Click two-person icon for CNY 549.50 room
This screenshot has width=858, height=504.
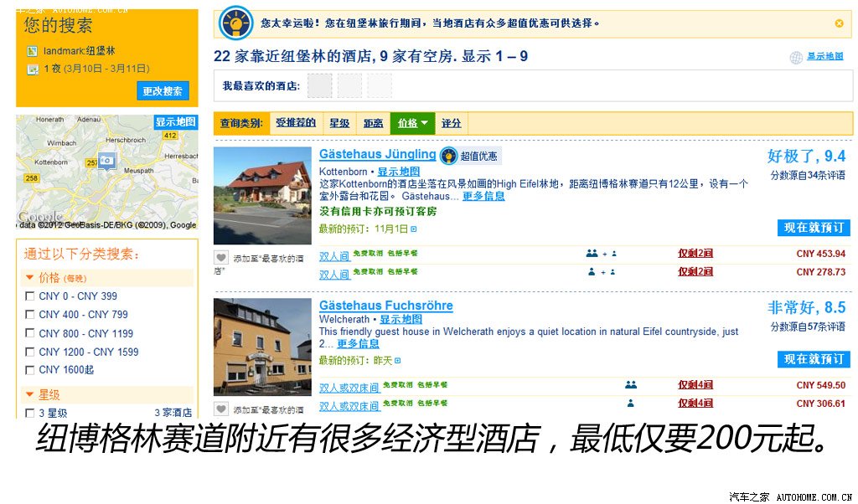pyautogui.click(x=631, y=385)
